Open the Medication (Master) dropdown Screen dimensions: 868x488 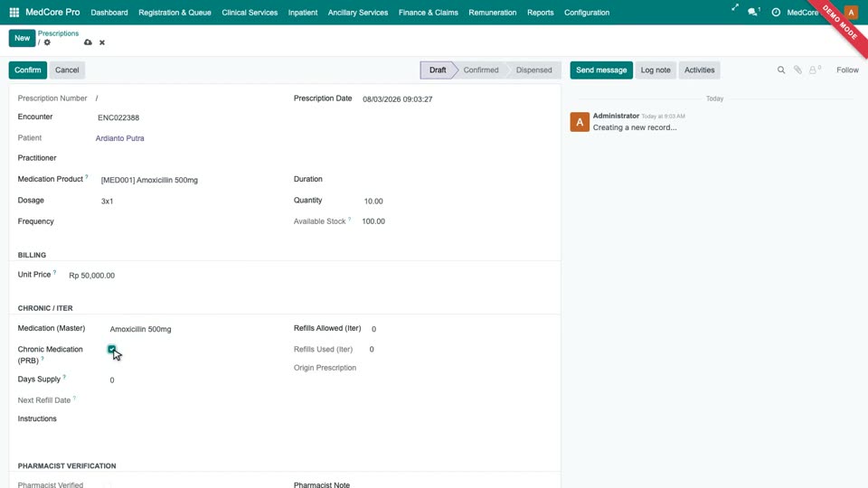193,329
